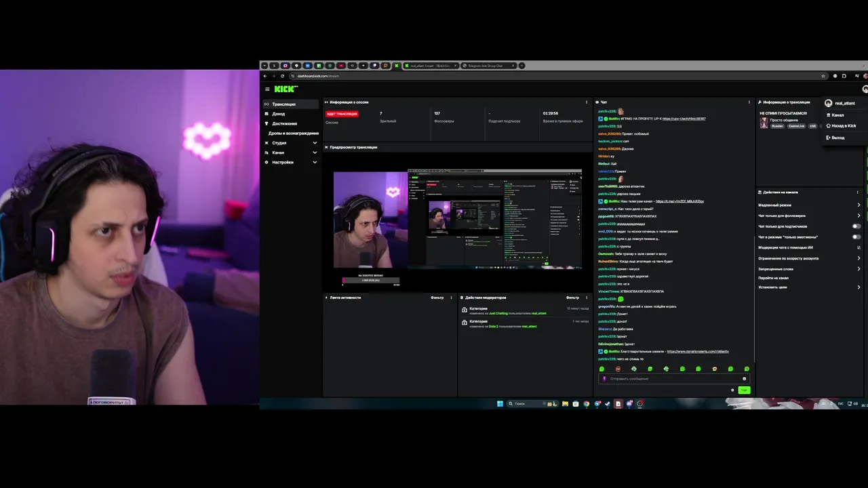The image size is (868, 488).
Task: Open Модерация чата с помощью ИИ
Action: coord(809,247)
